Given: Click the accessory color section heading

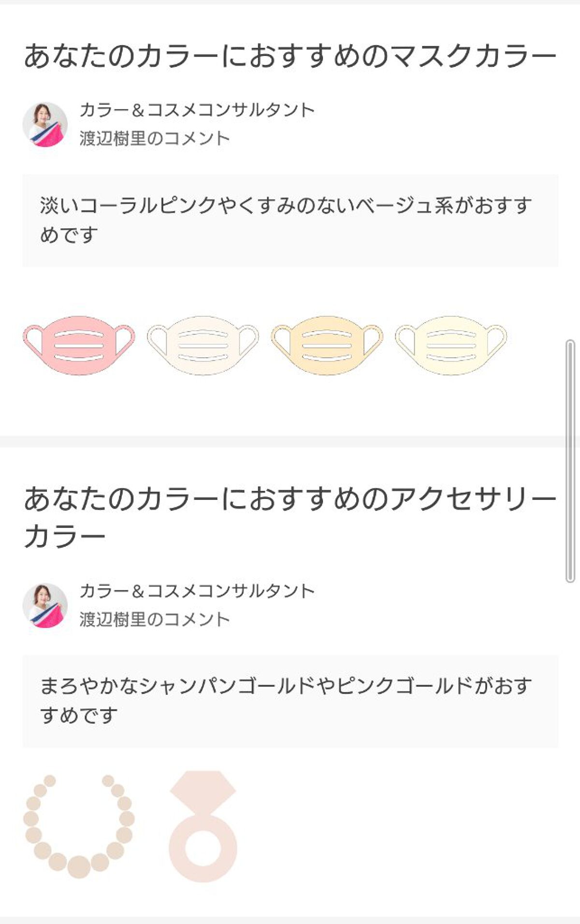Looking at the screenshot, I should 290,499.
